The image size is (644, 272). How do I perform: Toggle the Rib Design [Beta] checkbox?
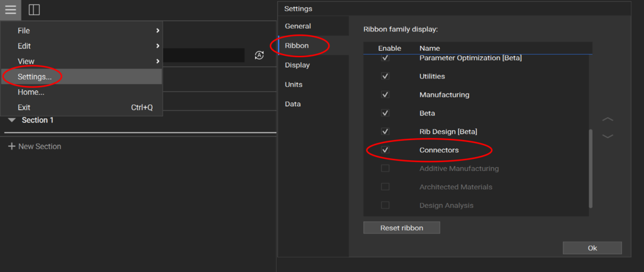tap(385, 131)
